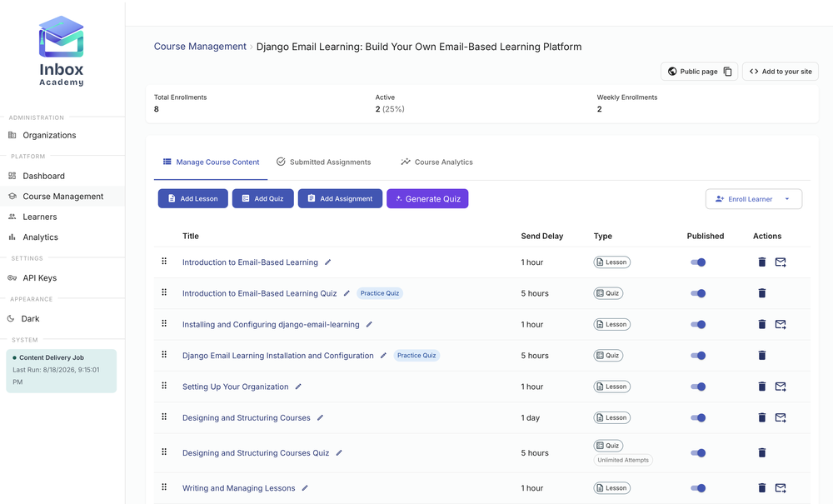Toggle Published for Django Email Learning Installation quiz
This screenshot has height=504, width=833.
click(x=698, y=355)
